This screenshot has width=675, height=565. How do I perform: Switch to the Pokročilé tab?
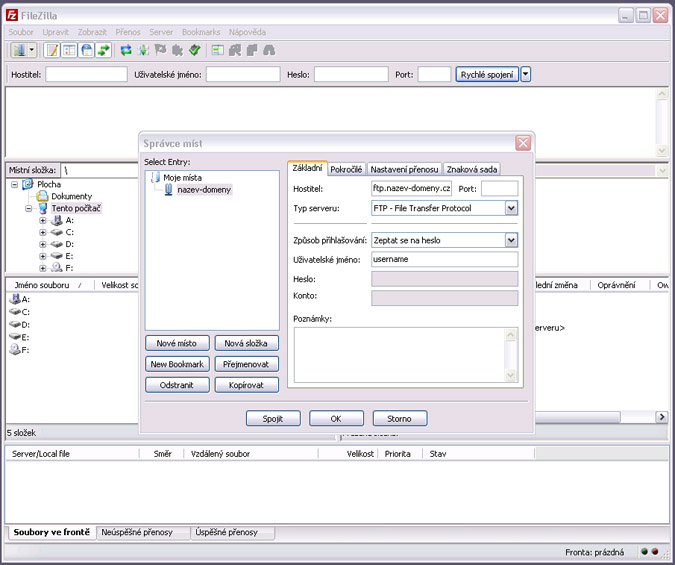coord(347,169)
